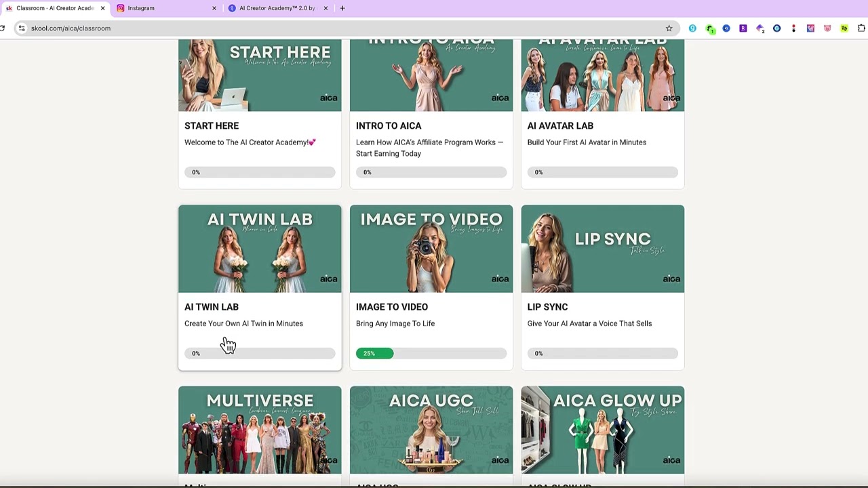Click the LIP SYNC course title
Viewport: 868px width, 488px height.
click(x=547, y=307)
